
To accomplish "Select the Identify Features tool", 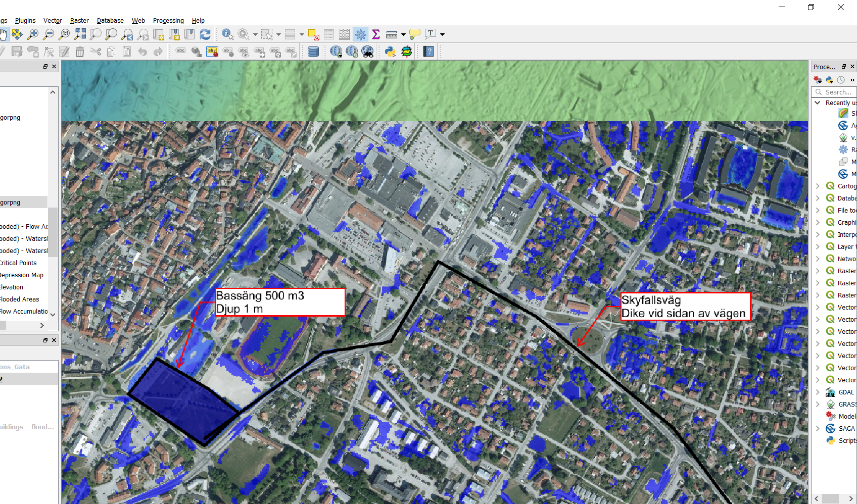I will point(227,34).
